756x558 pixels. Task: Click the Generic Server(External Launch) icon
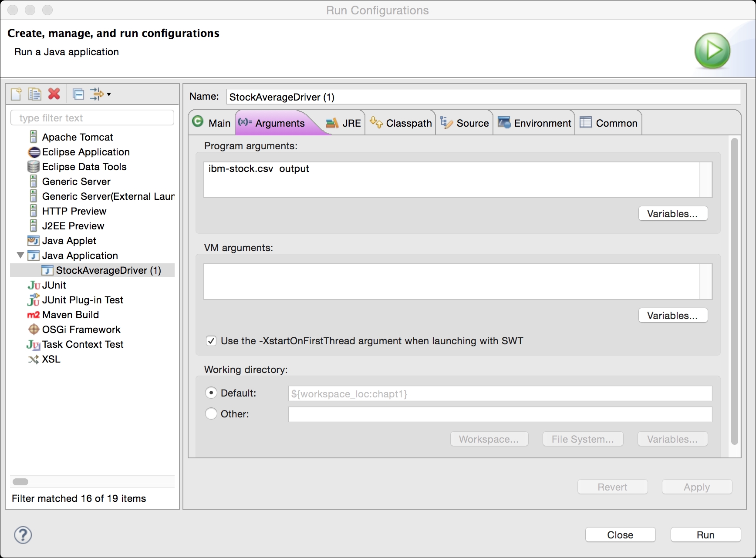pos(34,196)
